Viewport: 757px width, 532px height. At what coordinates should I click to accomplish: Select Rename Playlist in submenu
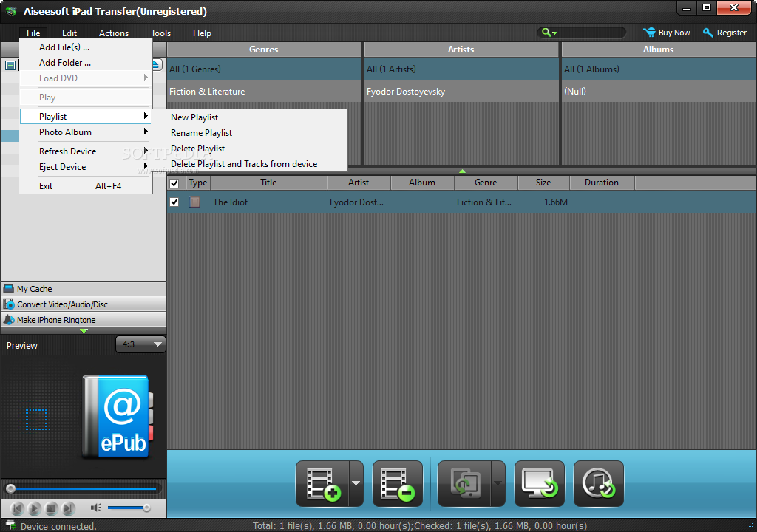click(250, 133)
